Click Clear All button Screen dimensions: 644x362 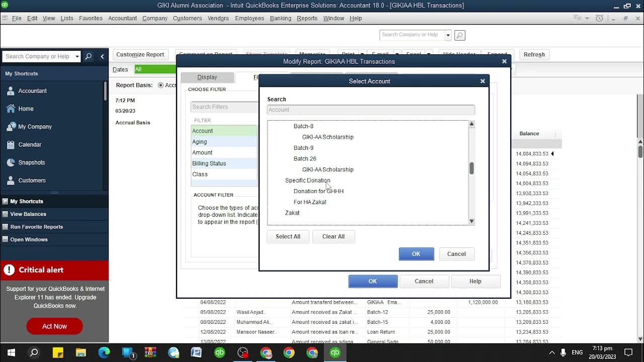tap(334, 237)
